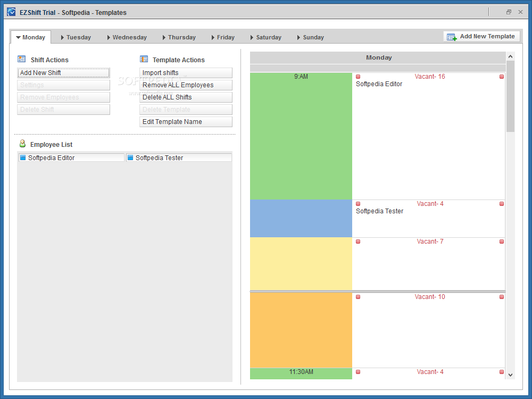The width and height of the screenshot is (532, 399).
Task: Expand the Thursday tab arrow
Action: 164,37
